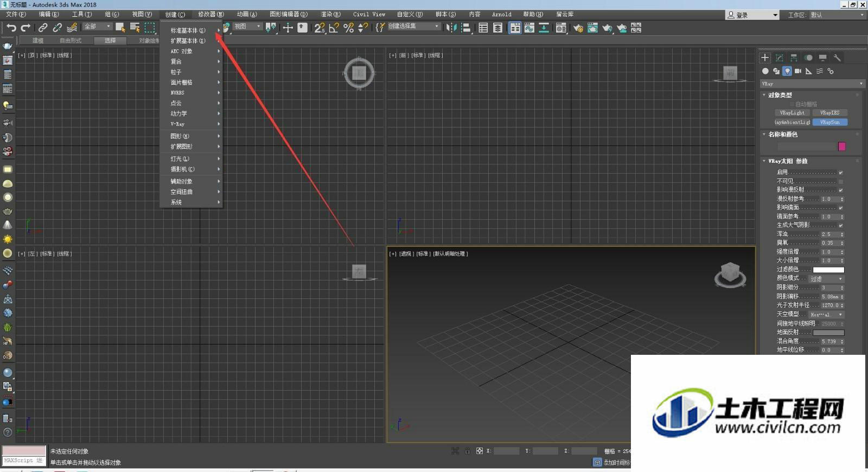Open the 文件 menu
Viewport: 868px width, 472px height.
click(x=15, y=15)
